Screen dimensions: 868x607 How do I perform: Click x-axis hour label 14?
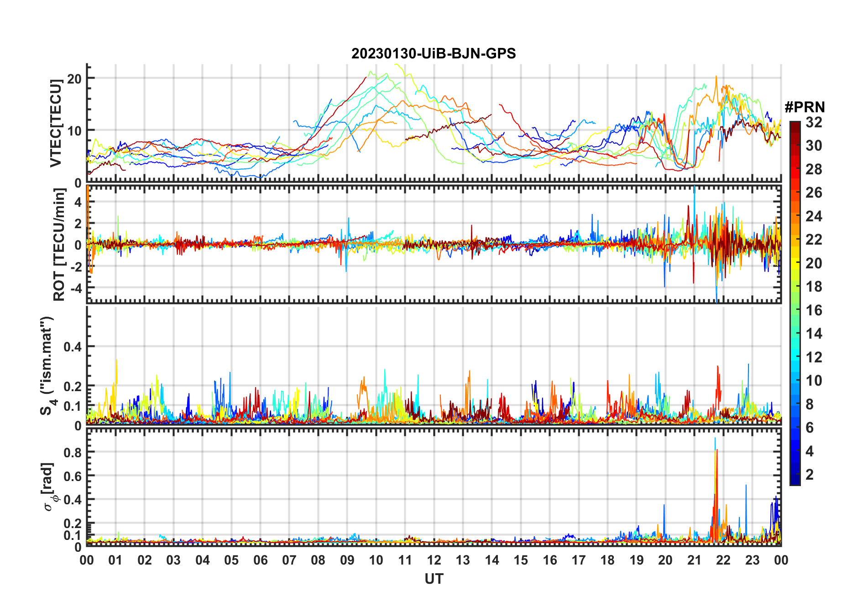[x=492, y=560]
